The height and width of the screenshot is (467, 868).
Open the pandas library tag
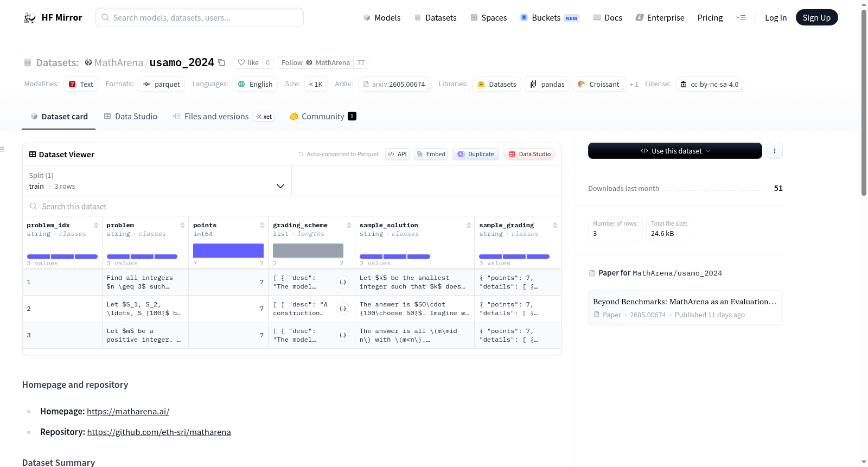pyautogui.click(x=547, y=84)
